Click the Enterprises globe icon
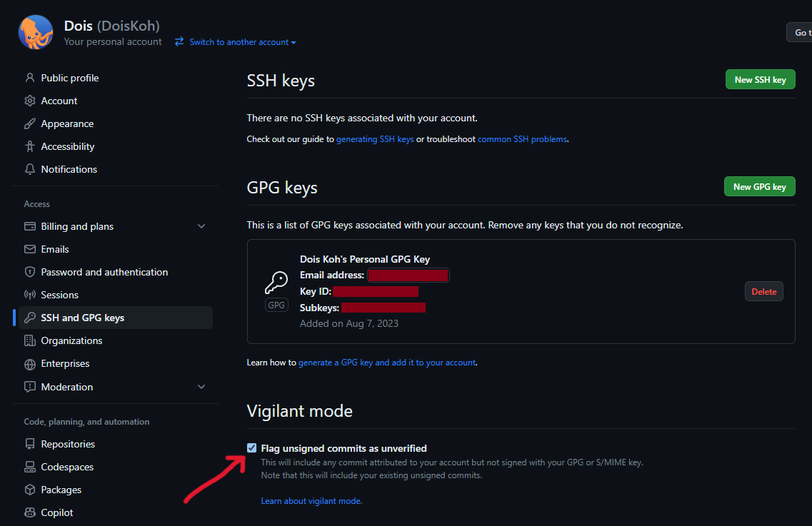This screenshot has height=526, width=812. click(x=30, y=363)
